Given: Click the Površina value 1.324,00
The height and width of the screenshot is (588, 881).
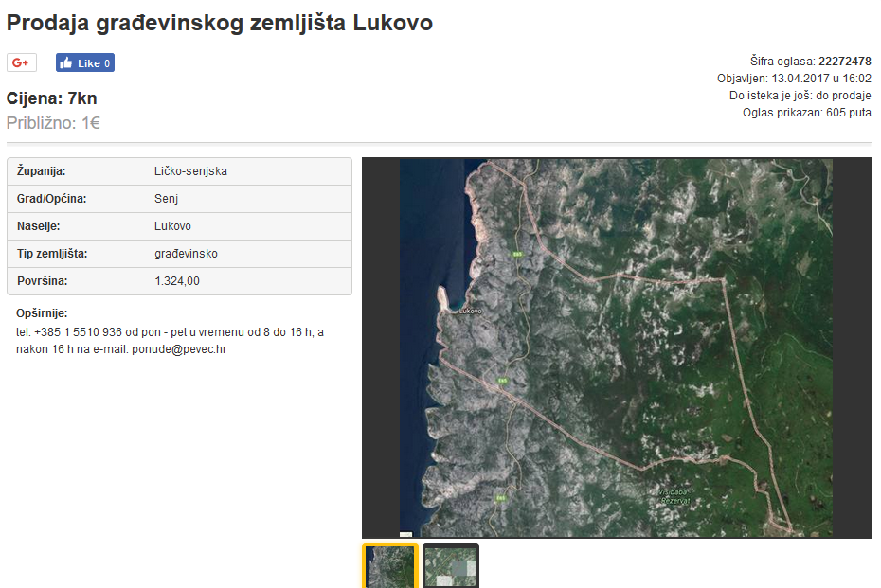Looking at the screenshot, I should click(177, 281).
